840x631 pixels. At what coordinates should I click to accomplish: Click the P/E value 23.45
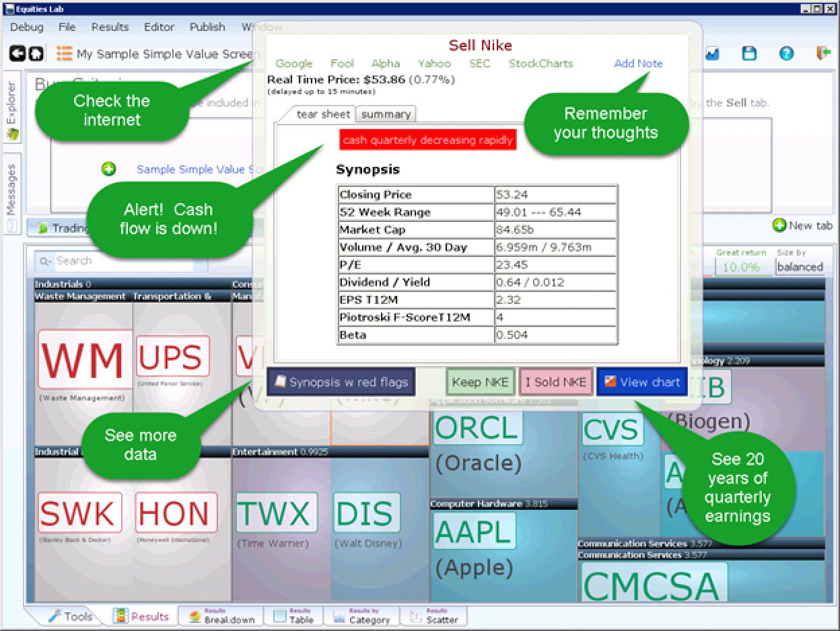555,265
